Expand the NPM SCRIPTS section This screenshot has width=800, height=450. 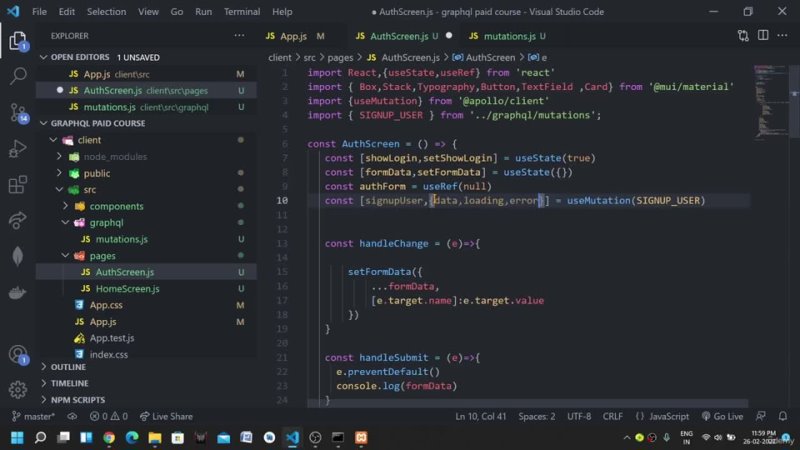tap(44, 399)
